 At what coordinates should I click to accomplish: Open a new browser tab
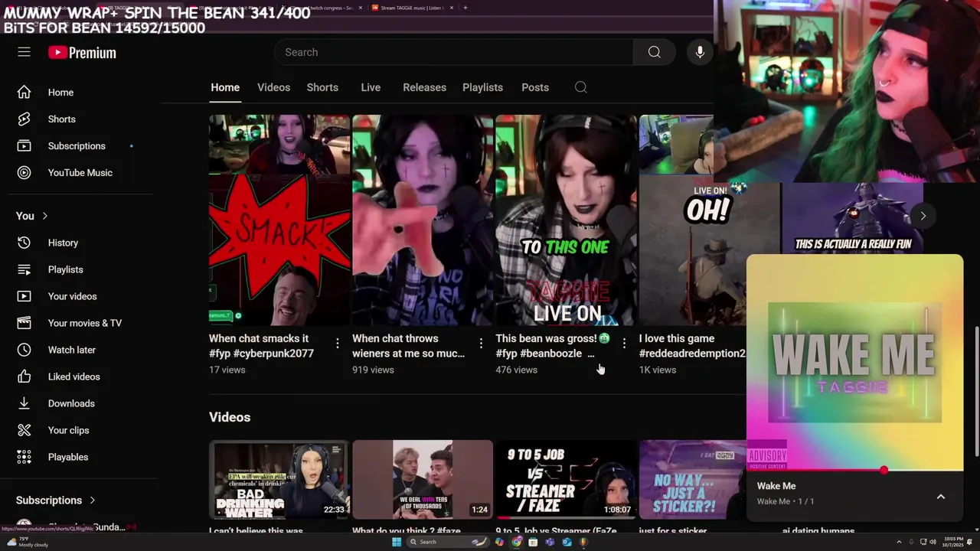pyautogui.click(x=465, y=8)
